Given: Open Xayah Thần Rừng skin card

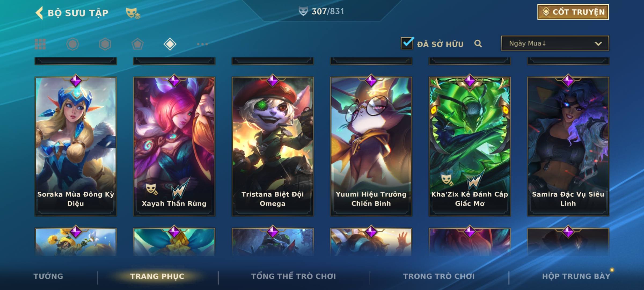Looking at the screenshot, I should tap(174, 146).
